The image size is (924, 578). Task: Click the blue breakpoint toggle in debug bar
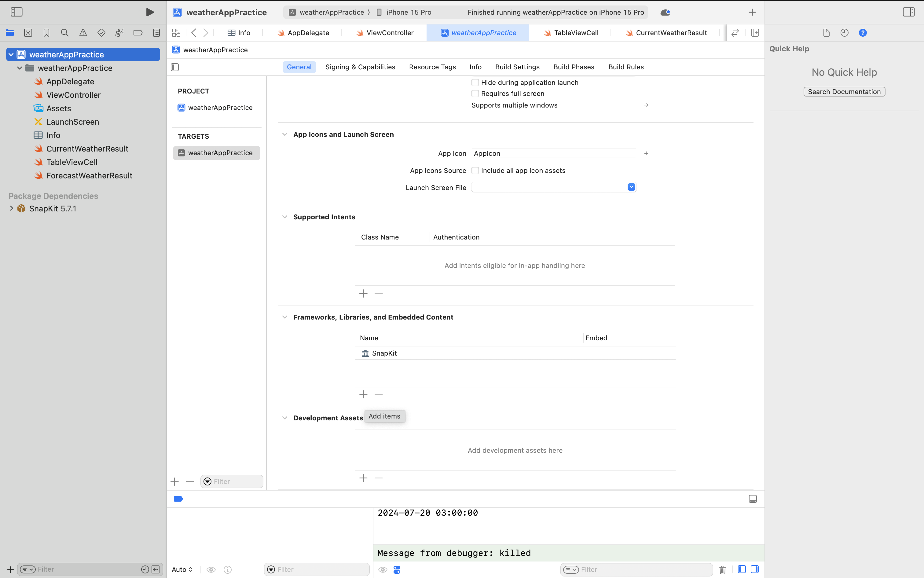click(x=178, y=499)
